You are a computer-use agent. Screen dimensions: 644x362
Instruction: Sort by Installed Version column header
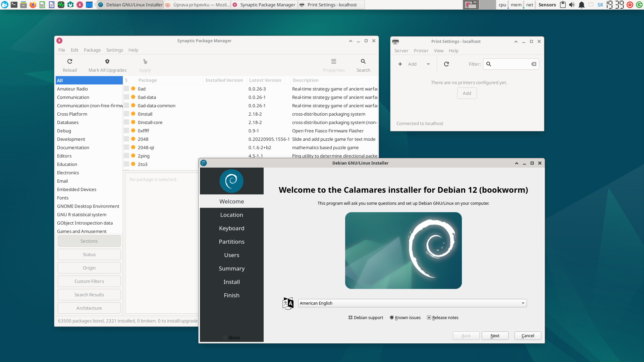(225, 80)
